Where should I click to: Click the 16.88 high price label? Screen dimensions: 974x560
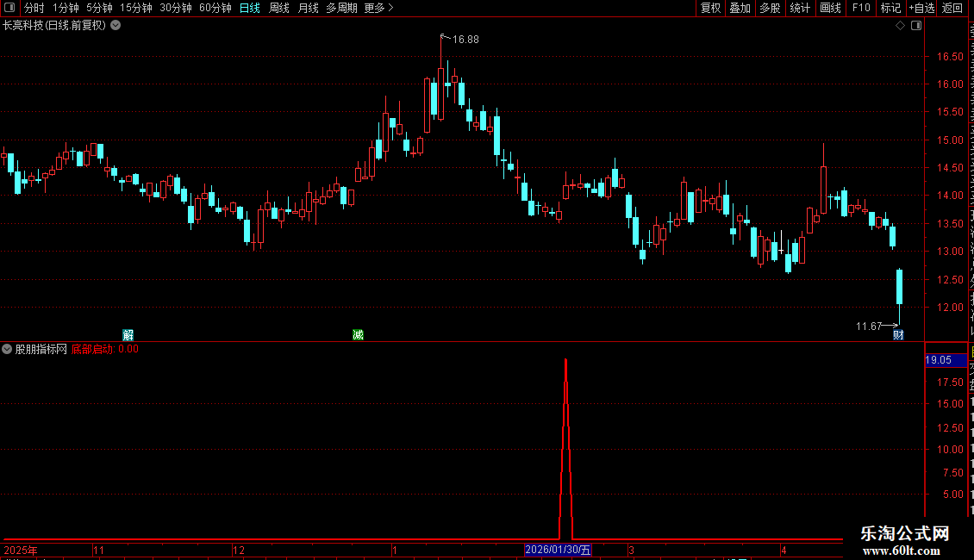pos(465,40)
